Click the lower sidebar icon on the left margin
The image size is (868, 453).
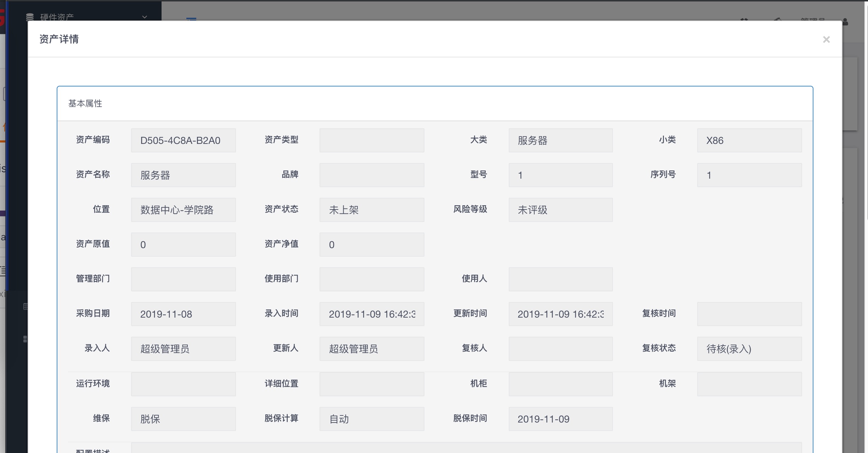[x=26, y=339]
